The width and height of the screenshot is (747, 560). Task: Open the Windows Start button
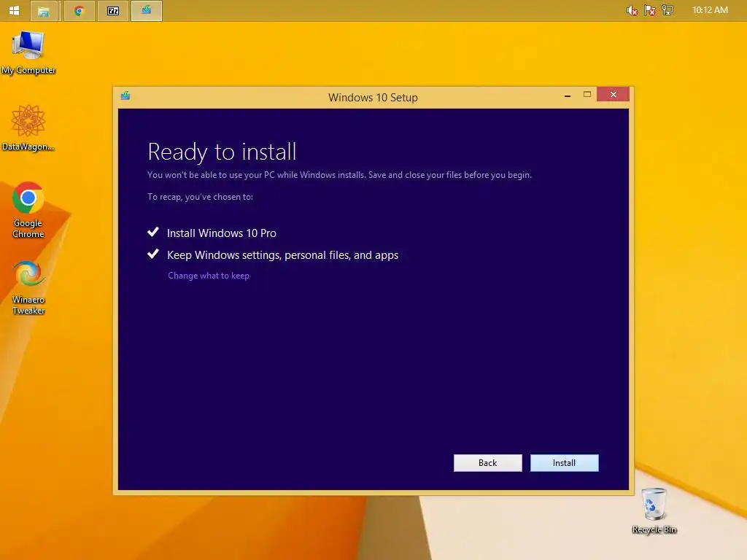pos(15,10)
